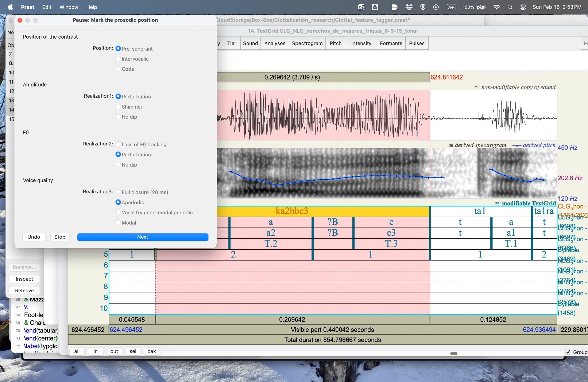Open the Formants menu
The width and height of the screenshot is (588, 382).
point(391,43)
